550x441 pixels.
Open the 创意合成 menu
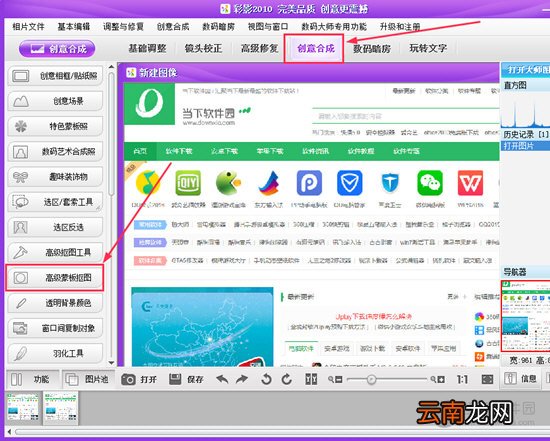click(173, 27)
